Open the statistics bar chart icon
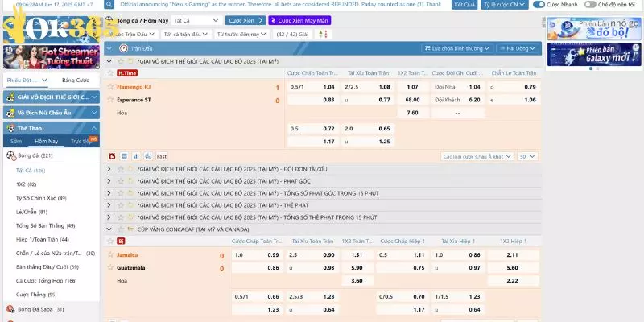644x322 pixels. pos(136,156)
